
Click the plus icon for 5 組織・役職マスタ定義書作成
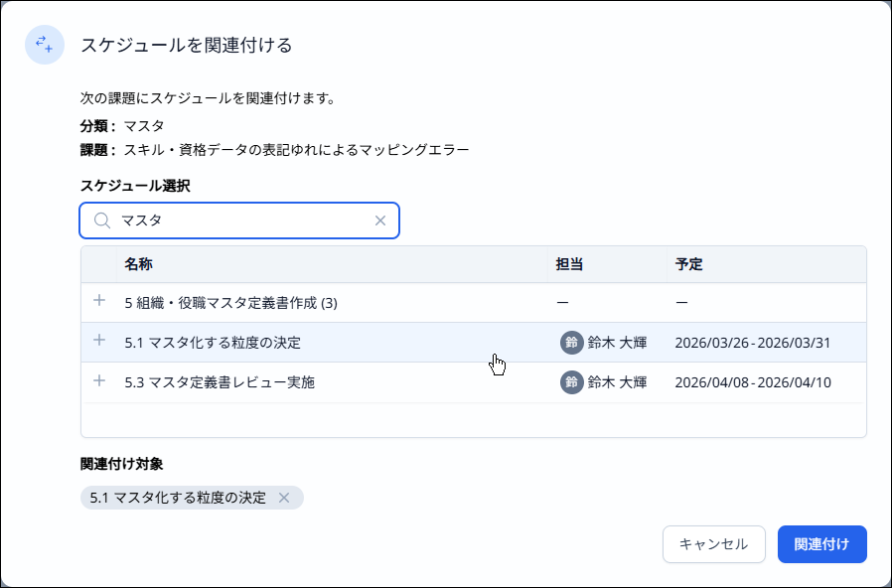(98, 301)
